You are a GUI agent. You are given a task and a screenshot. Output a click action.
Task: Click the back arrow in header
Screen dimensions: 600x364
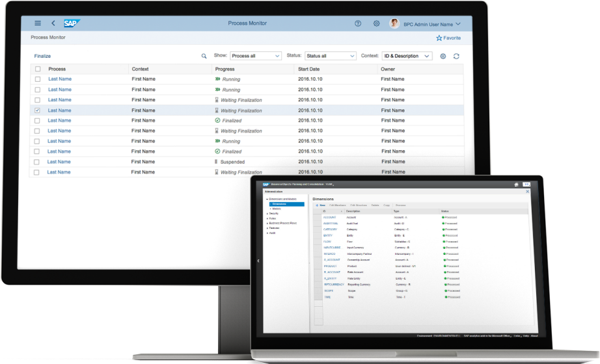53,23
